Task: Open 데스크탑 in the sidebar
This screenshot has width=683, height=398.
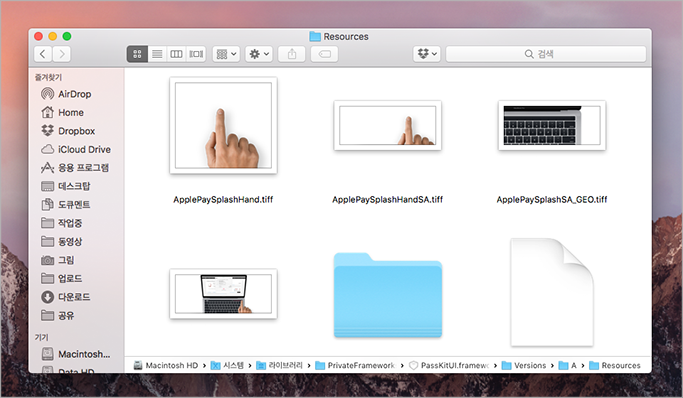Action: pos(65,186)
